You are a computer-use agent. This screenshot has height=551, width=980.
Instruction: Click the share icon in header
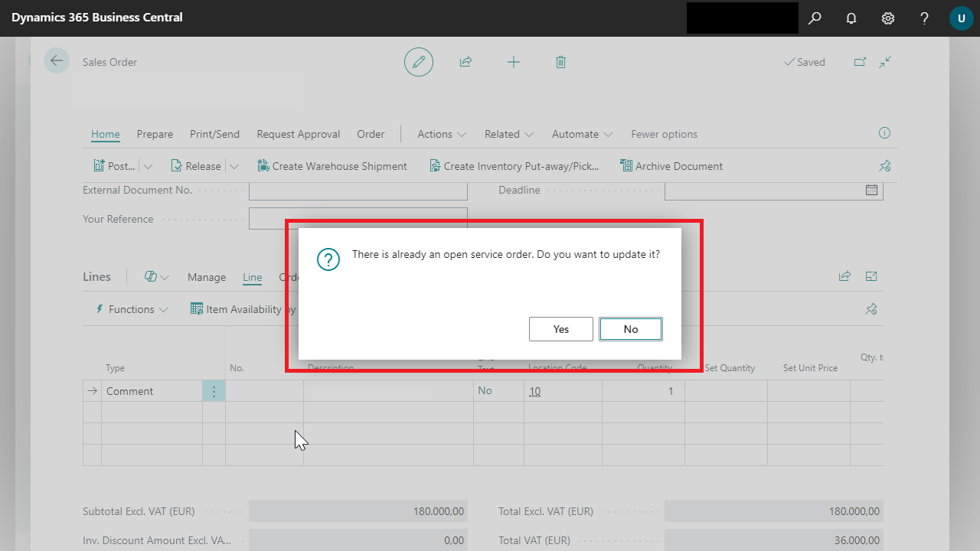coord(465,62)
